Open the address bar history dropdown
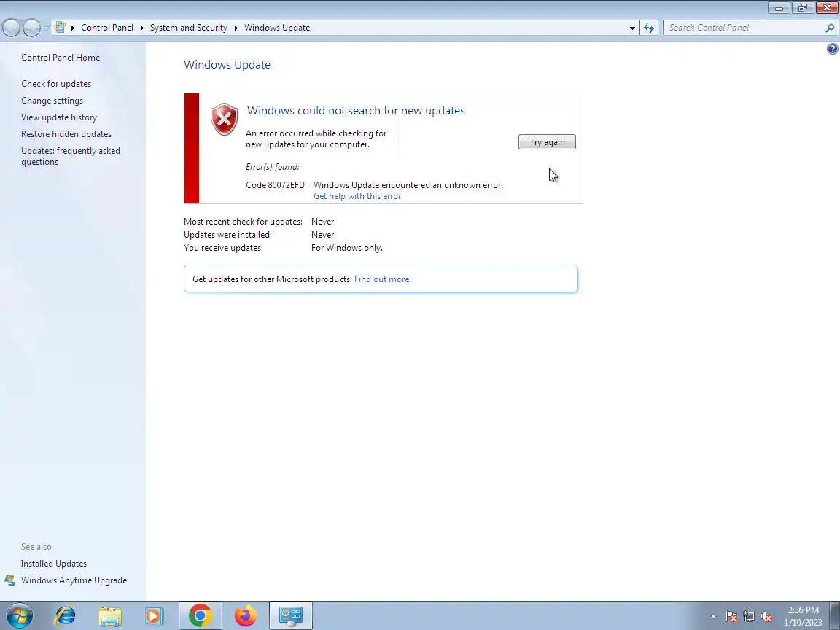This screenshot has height=630, width=840. click(x=632, y=28)
